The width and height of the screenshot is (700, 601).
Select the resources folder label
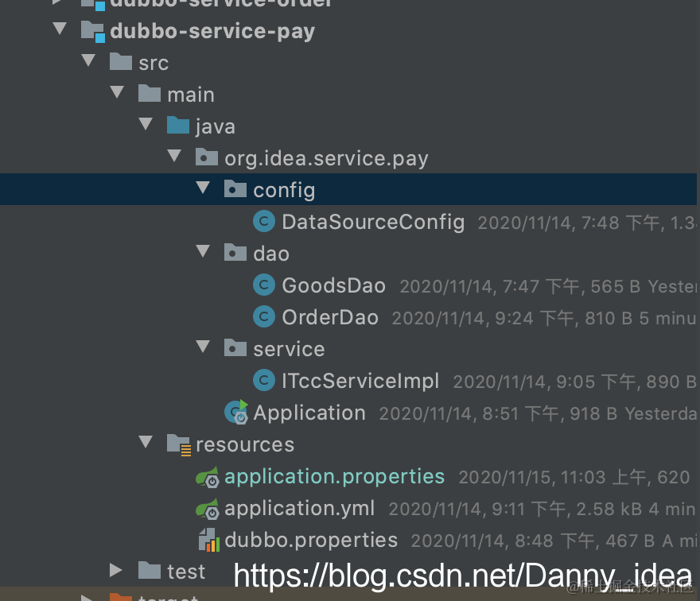[x=245, y=445]
